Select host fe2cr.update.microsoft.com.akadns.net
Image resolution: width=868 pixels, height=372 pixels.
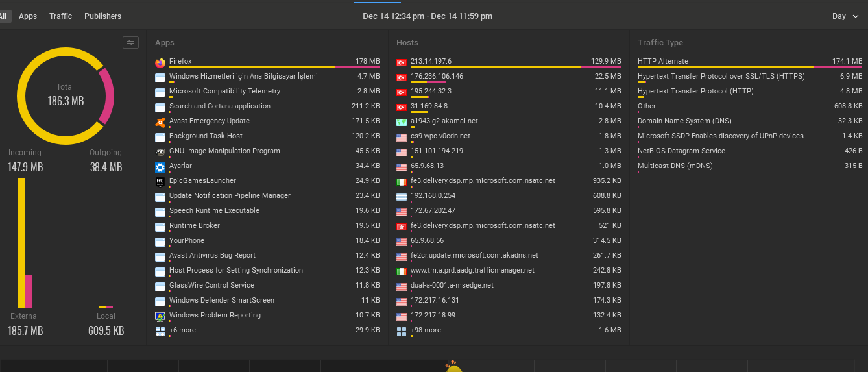[509, 256]
